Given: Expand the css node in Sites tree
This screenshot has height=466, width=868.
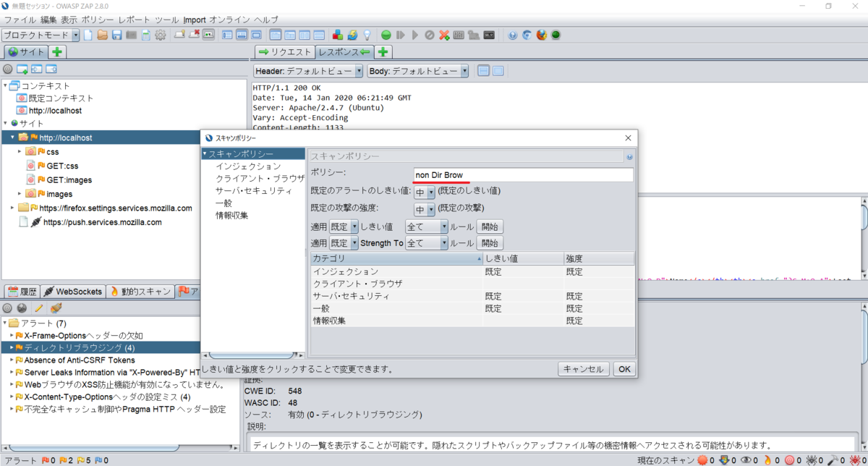Looking at the screenshot, I should [x=20, y=152].
